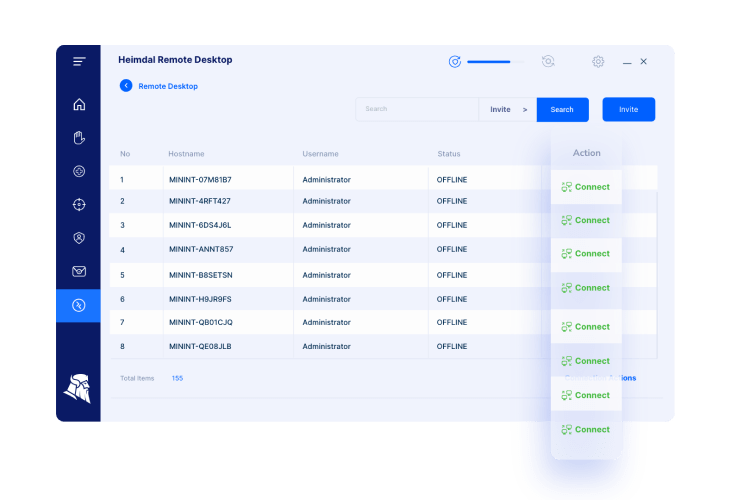Click third Connect button in Action panel
Screen dimensions: 730x500
(586, 254)
